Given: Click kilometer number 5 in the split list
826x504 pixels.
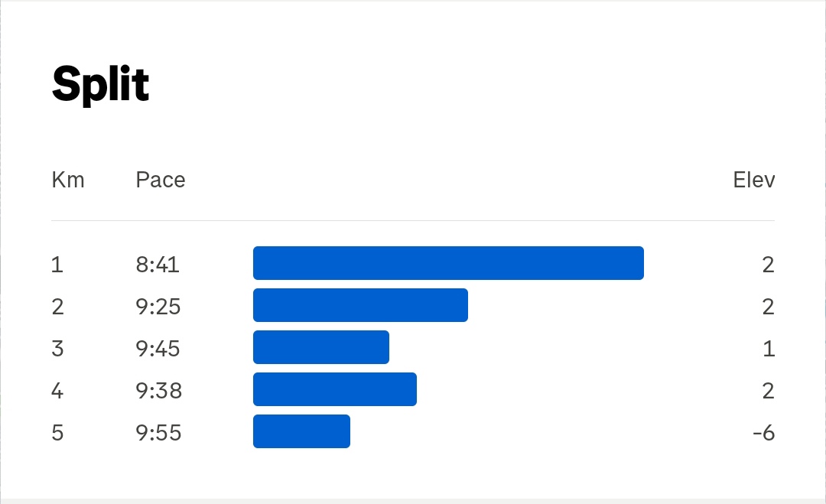Looking at the screenshot, I should click(x=57, y=433).
